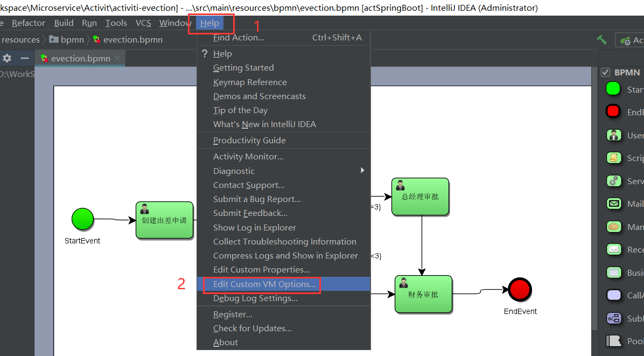This screenshot has height=356, width=644.
Task: Show Tip of the Day
Action: tap(283, 110)
